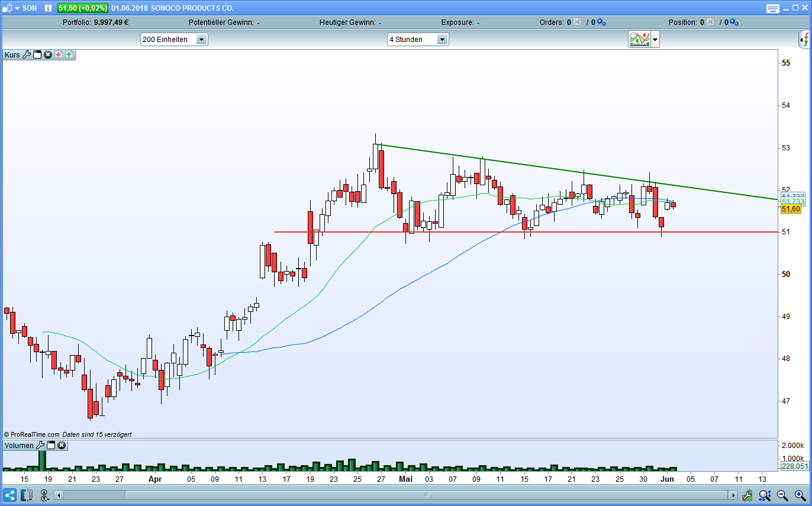Open Position settings gear icon

(734, 22)
